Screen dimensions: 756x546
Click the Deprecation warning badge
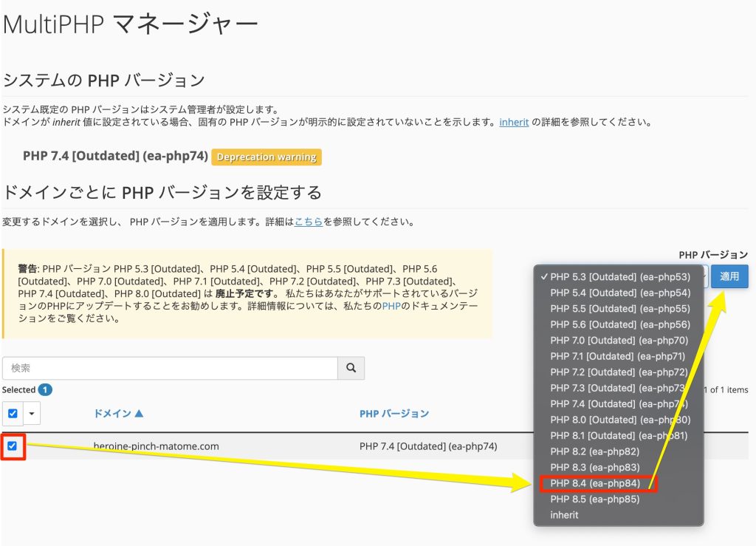coord(267,157)
